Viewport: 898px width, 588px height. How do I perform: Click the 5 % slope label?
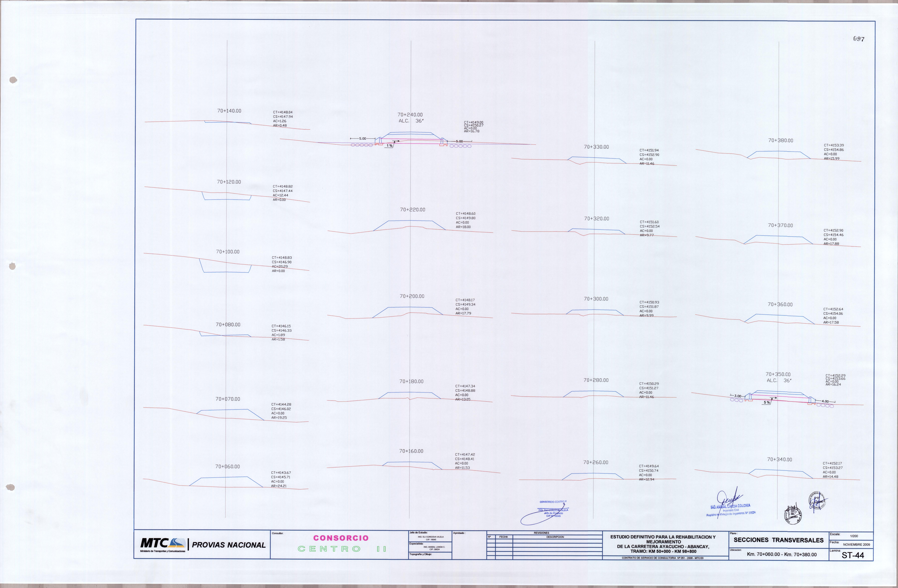pos(767,403)
